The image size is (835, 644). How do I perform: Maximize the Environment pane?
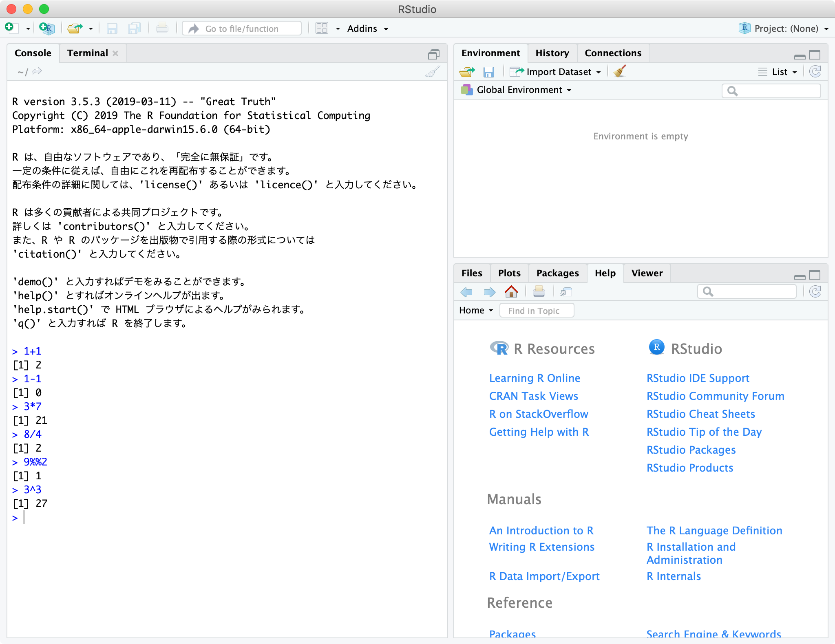[815, 55]
